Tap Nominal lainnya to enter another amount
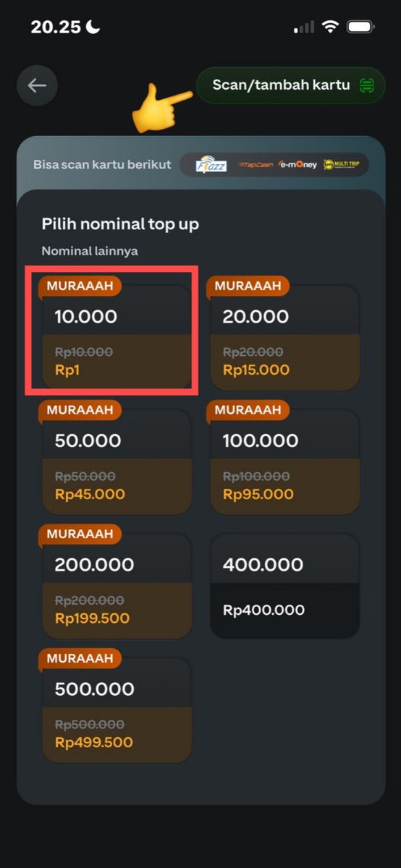Image resolution: width=401 pixels, height=868 pixels. (x=90, y=252)
